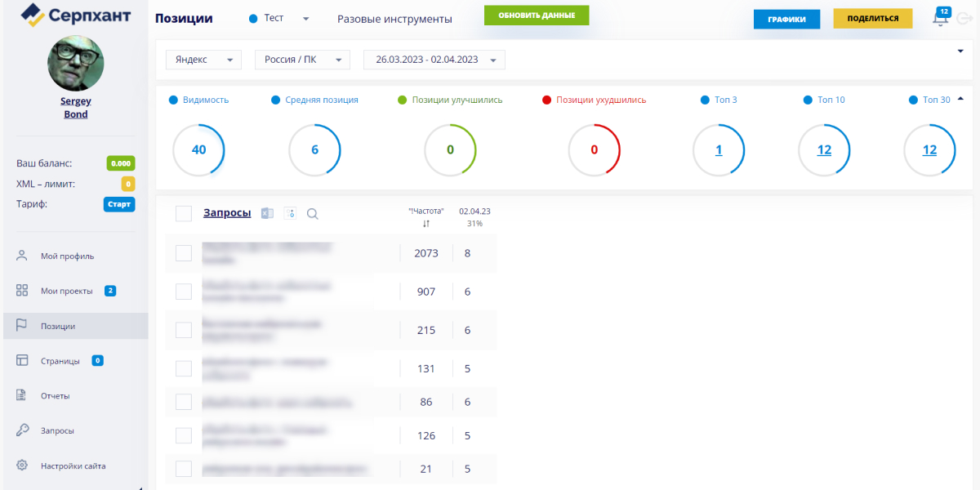Open the Яндекс search engine dropdown
Viewport: 980px width, 490px height.
tap(204, 60)
